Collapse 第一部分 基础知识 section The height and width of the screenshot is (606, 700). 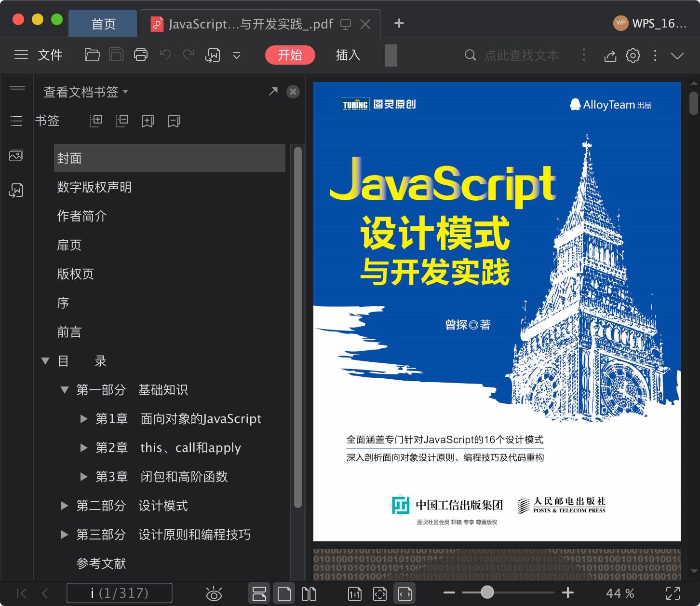point(64,389)
